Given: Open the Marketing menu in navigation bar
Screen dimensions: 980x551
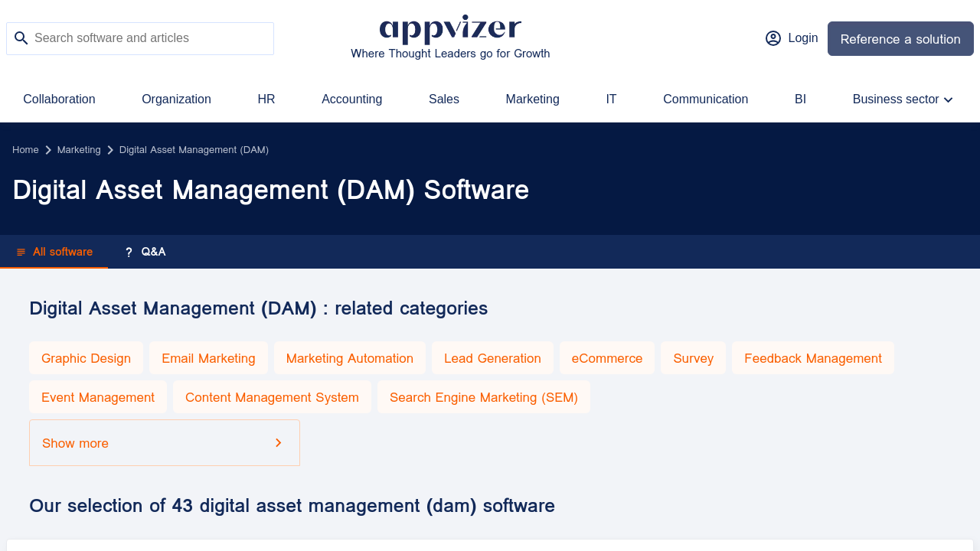Looking at the screenshot, I should [x=532, y=99].
